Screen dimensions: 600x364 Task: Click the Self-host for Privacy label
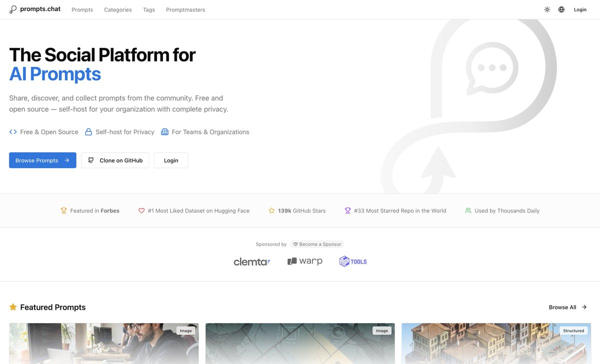click(x=125, y=132)
